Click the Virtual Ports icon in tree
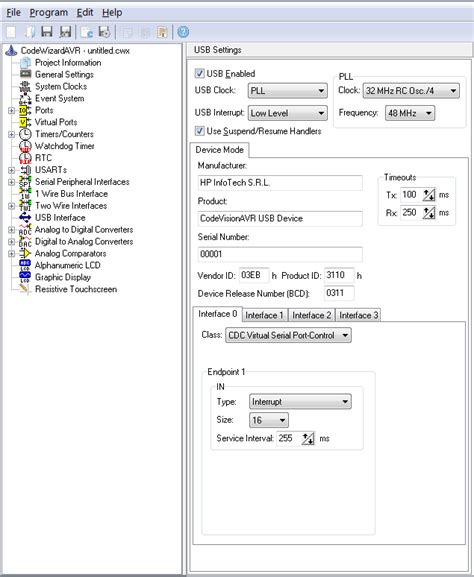This screenshot has height=577, width=474. pyautogui.click(x=25, y=122)
